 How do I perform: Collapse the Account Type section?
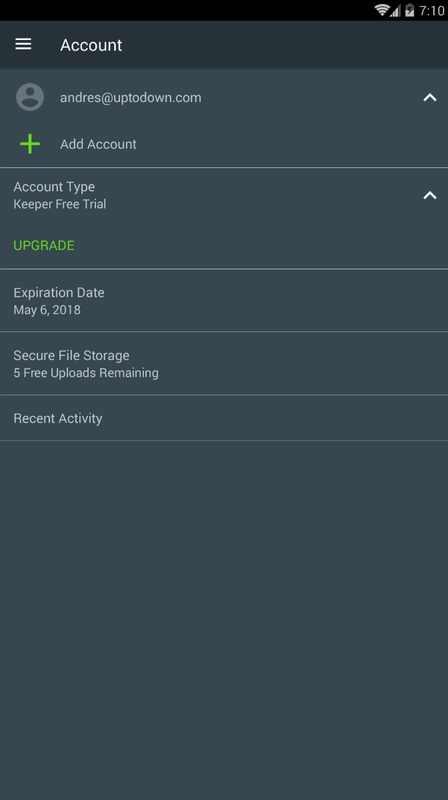[430, 195]
